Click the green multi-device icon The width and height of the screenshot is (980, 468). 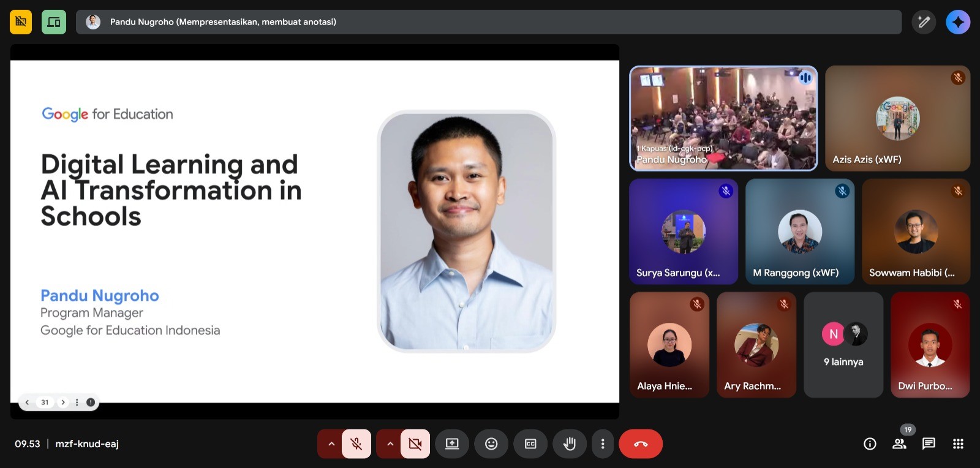tap(54, 22)
